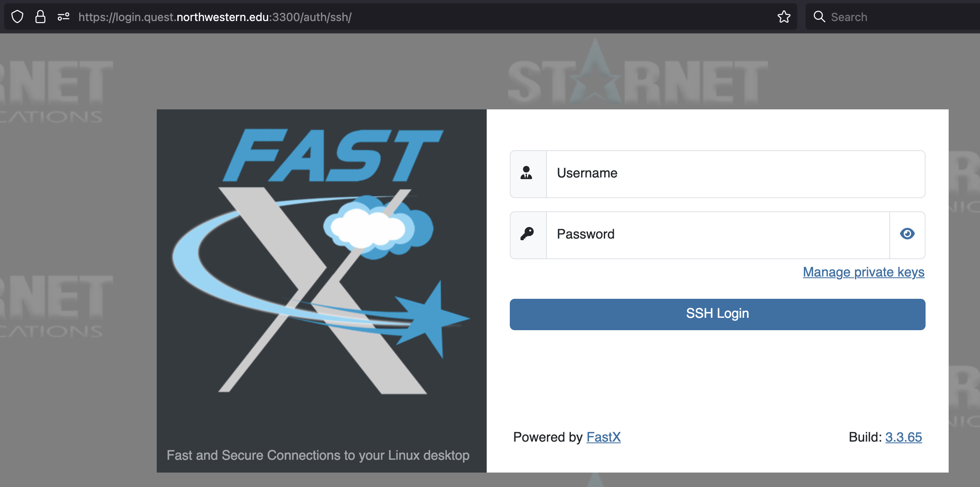Click the magnifying glass search icon
The width and height of the screenshot is (980, 487).
820,17
